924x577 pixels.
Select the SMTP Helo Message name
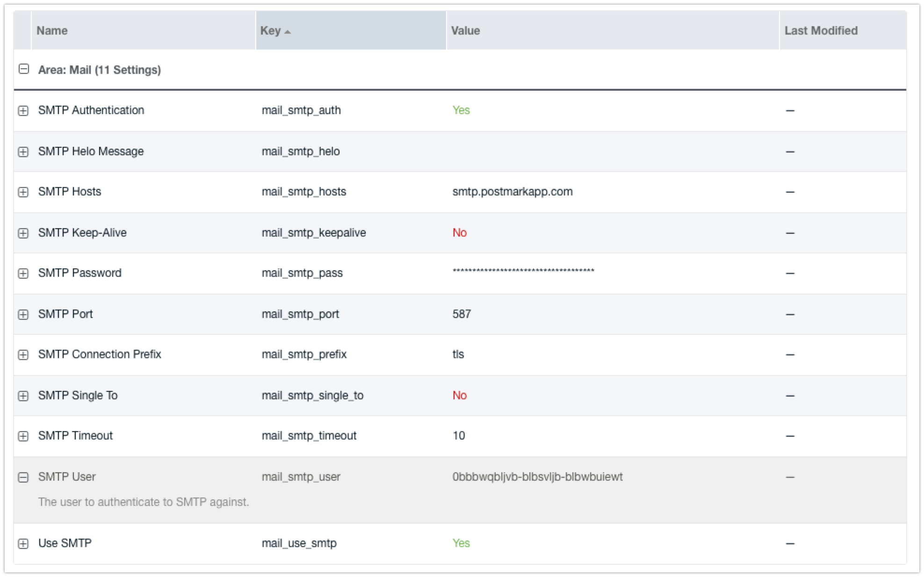91,151
